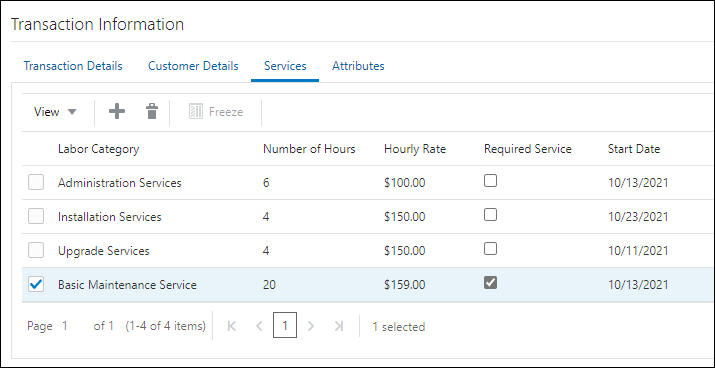Click the $159.00 hourly rate cell
The height and width of the screenshot is (368, 715).
pyautogui.click(x=404, y=285)
